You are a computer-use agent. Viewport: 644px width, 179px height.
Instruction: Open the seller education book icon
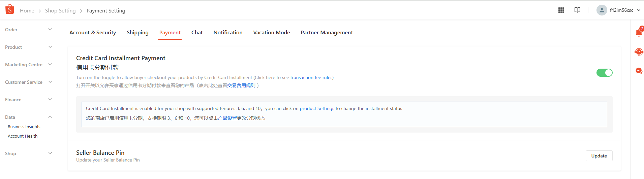pyautogui.click(x=577, y=10)
